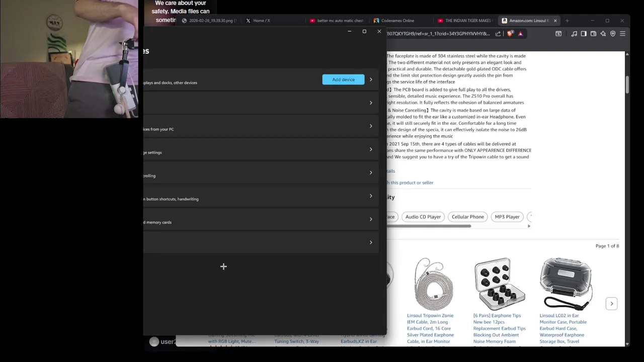Minimize the Settings window
The width and height of the screenshot is (644, 362).
350,31
